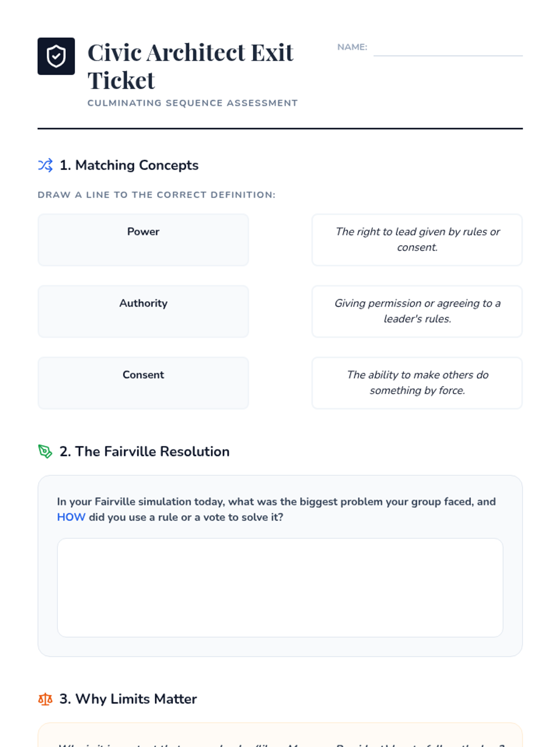Image resolution: width=560 pixels, height=747 pixels.
Task: Click the Civic Architect Exit Ticket title
Action: tap(190, 66)
